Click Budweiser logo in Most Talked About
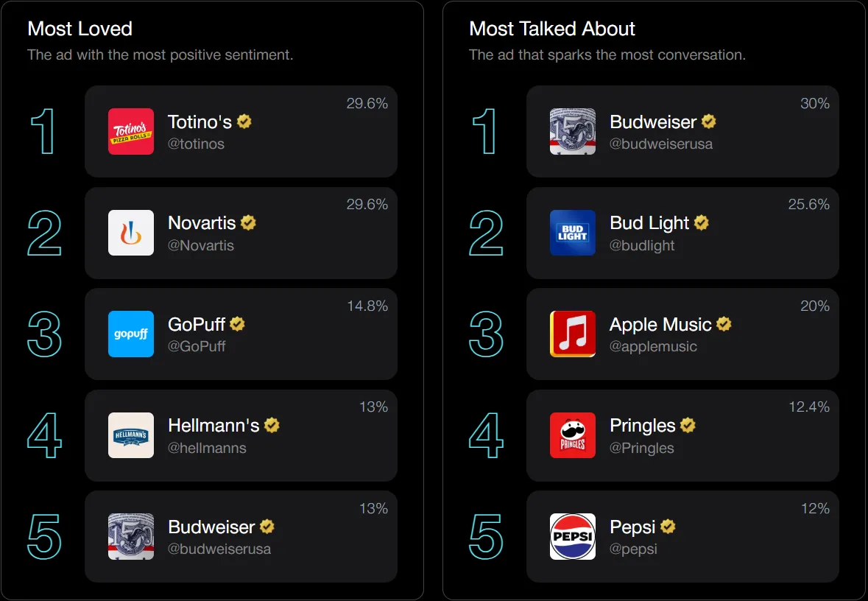 point(573,132)
